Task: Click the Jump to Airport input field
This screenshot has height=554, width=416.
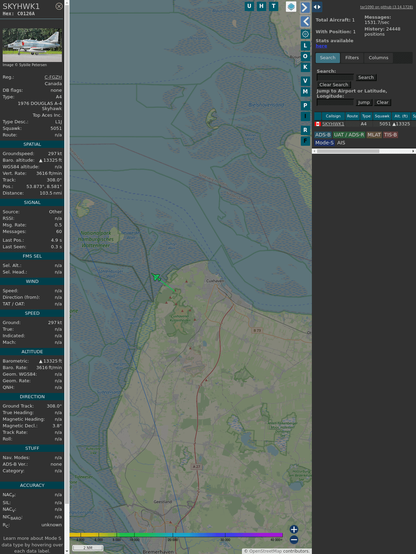Action: (335, 102)
